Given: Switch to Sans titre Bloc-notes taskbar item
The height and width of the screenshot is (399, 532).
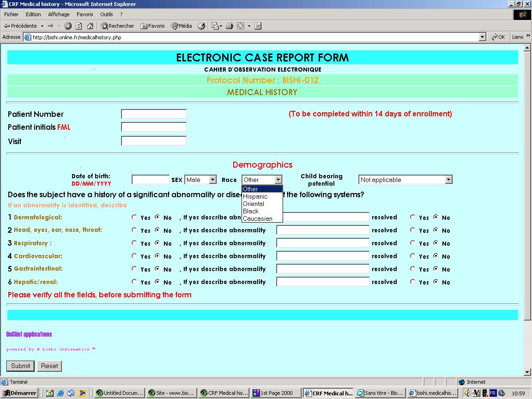Looking at the screenshot, I should click(381, 393).
